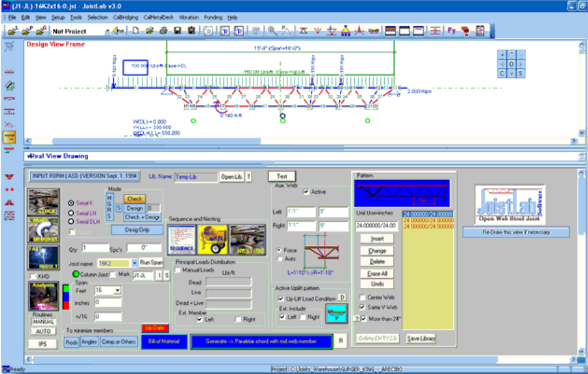Select the Serial DLH radio button
588x374 pixels.
71,221
